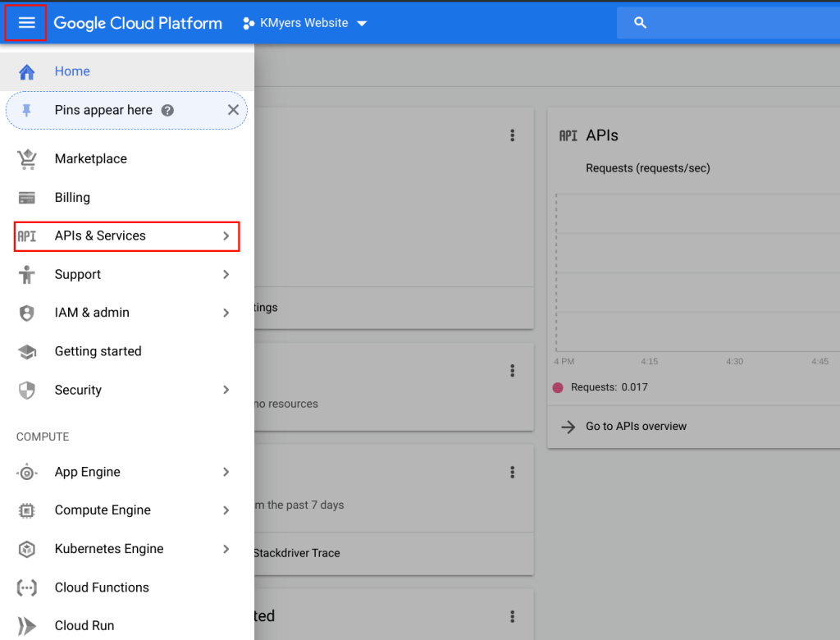Expand the Support submenu chevron
The height and width of the screenshot is (640, 840).
tap(226, 274)
